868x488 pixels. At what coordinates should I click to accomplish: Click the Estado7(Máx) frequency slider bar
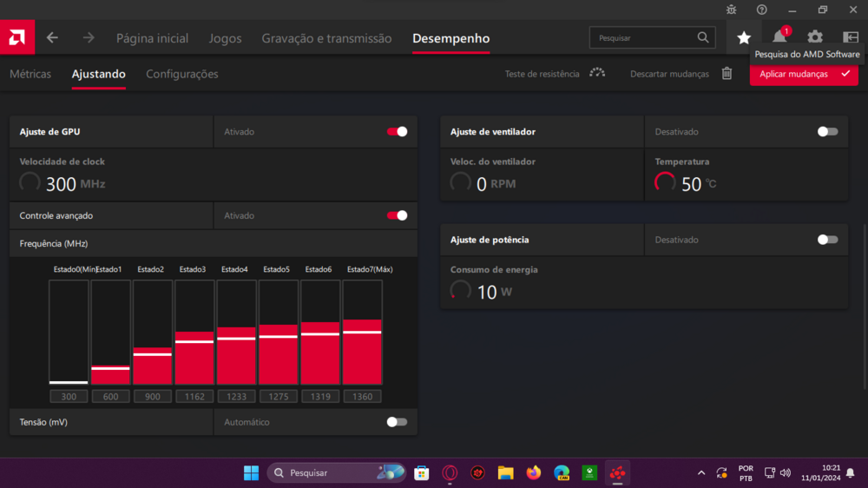[362, 332]
